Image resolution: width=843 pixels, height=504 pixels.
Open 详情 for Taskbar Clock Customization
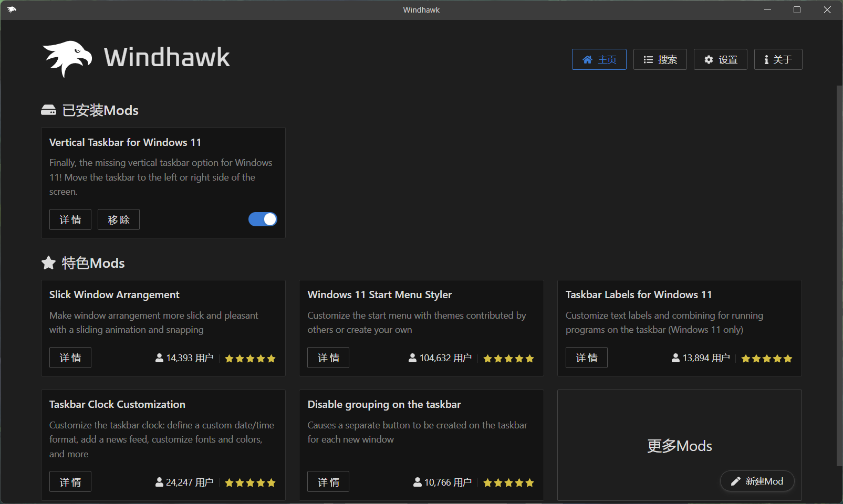tap(70, 481)
